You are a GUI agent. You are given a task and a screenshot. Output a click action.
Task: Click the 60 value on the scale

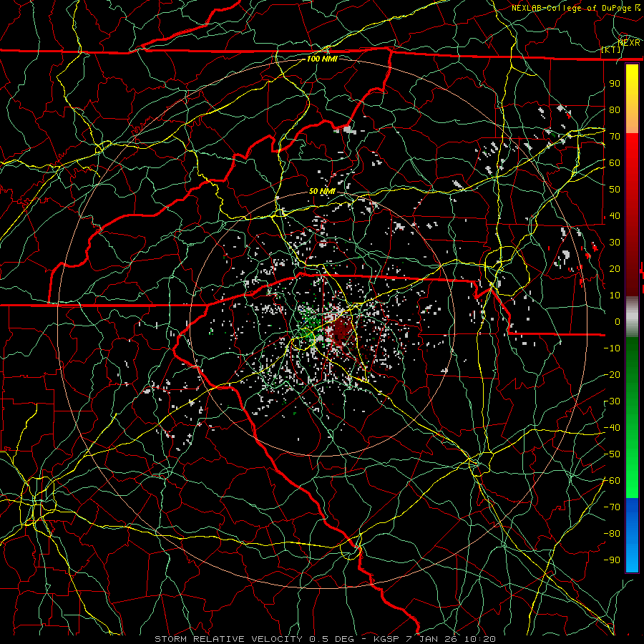(x=615, y=162)
